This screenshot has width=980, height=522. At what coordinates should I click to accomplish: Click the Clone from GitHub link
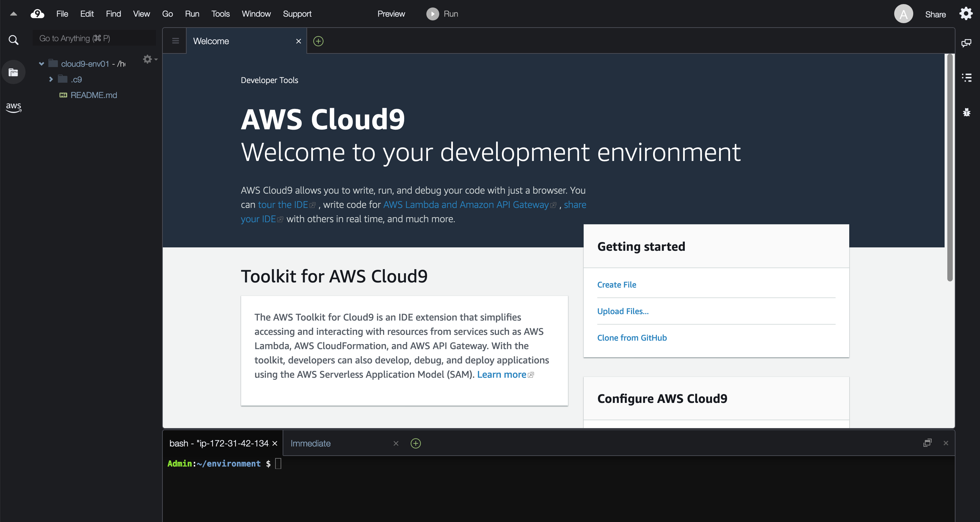pyautogui.click(x=632, y=338)
